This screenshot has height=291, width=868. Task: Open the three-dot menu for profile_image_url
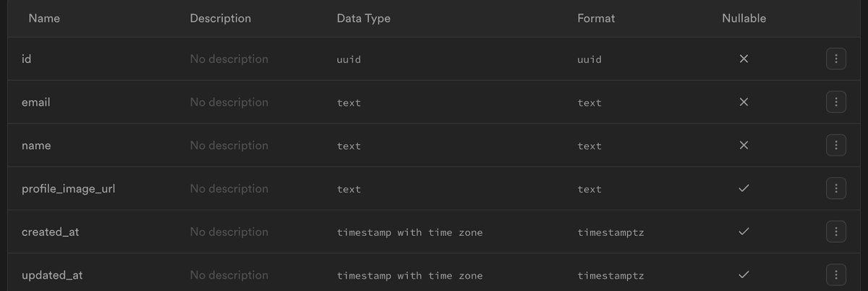[835, 189]
